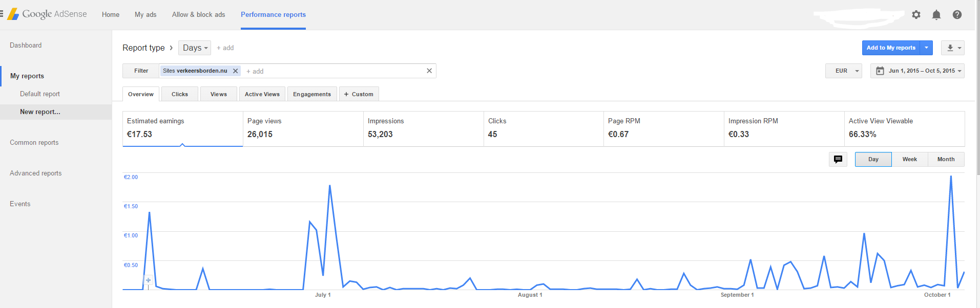Click the Google AdSense logo
Screen dimensions: 980x308
point(47,14)
